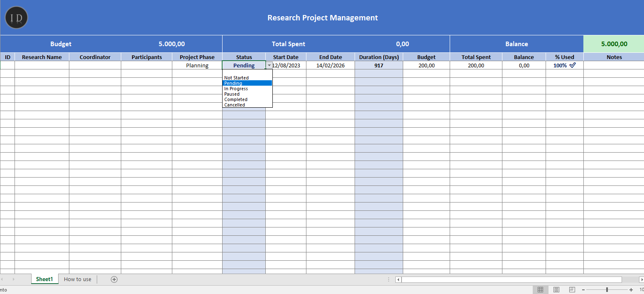Choose 'Paused' status option
This screenshot has width=644, height=294.
(x=247, y=94)
